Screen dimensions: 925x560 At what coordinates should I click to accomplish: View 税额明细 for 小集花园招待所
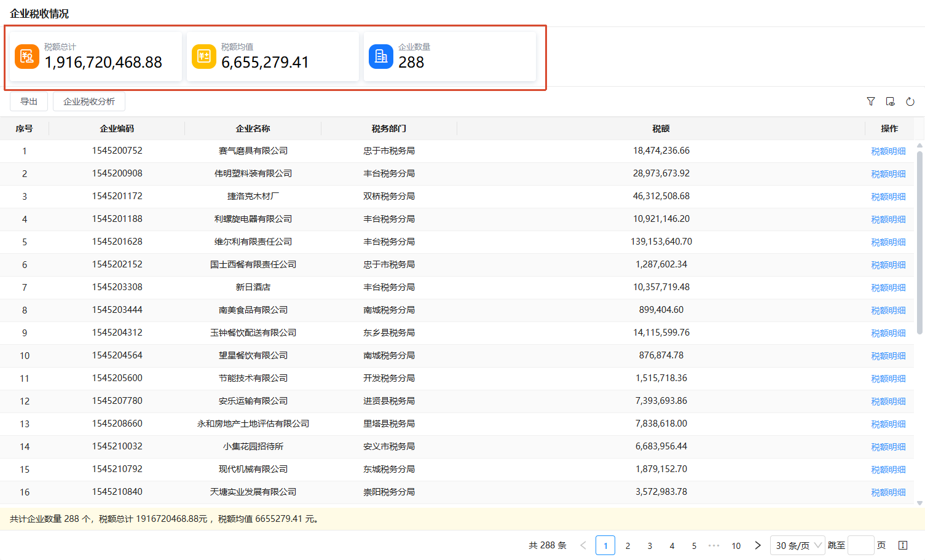(888, 447)
